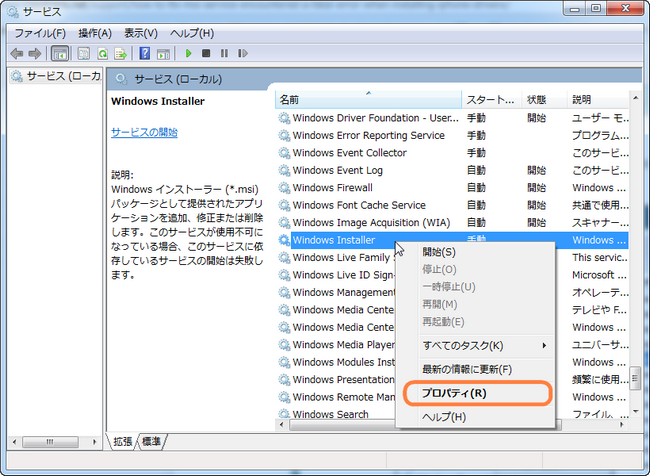Click the Restart Service toolbar icon
This screenshot has height=476, width=650.
[x=243, y=53]
